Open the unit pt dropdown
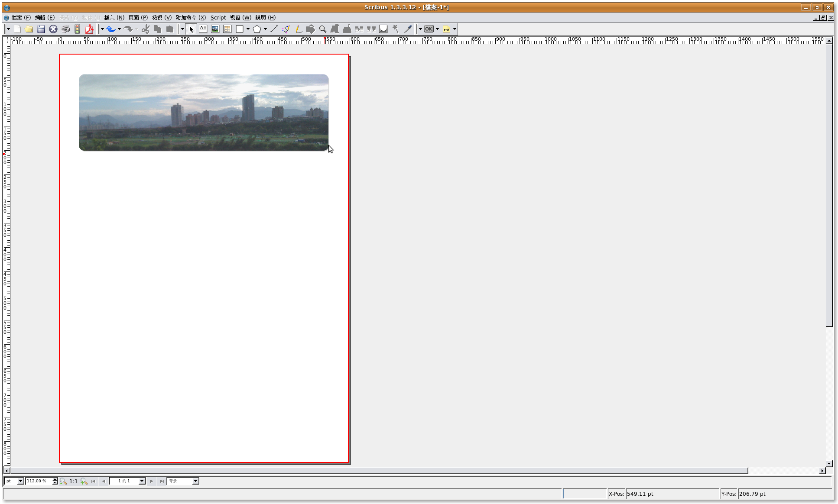The height and width of the screenshot is (504, 838). (x=20, y=481)
